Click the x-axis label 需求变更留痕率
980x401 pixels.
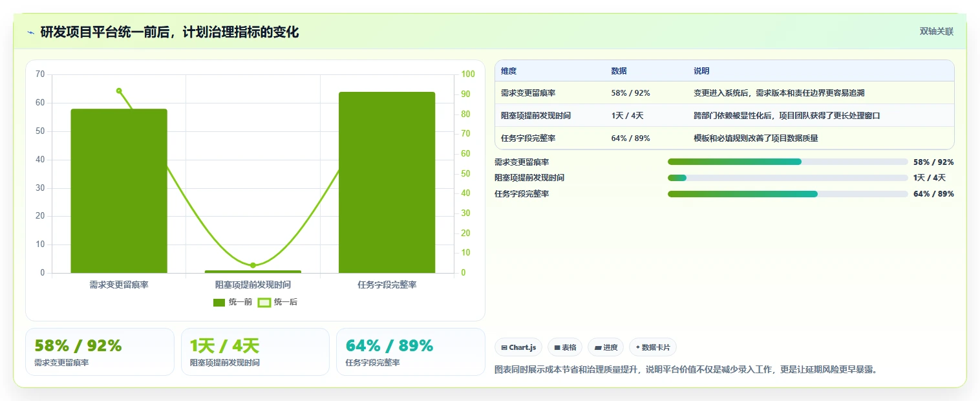click(119, 285)
